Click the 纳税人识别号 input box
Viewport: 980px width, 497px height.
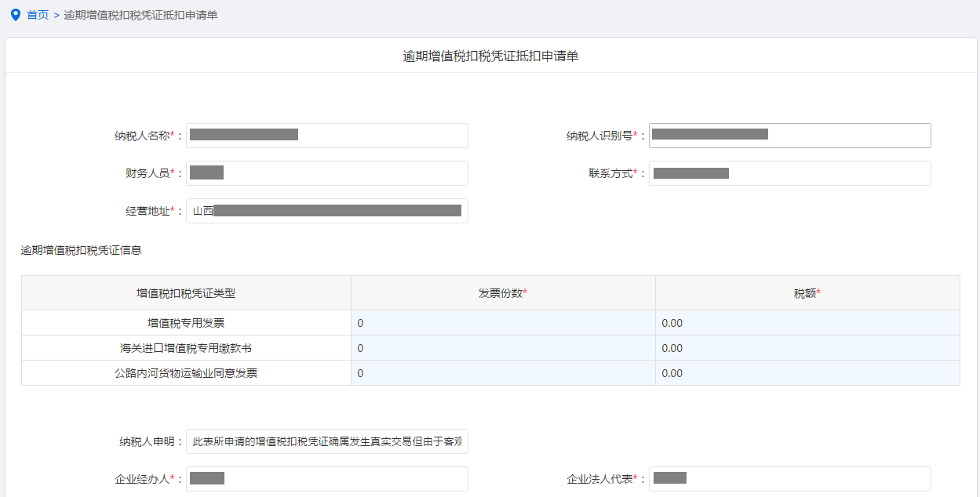(789, 136)
